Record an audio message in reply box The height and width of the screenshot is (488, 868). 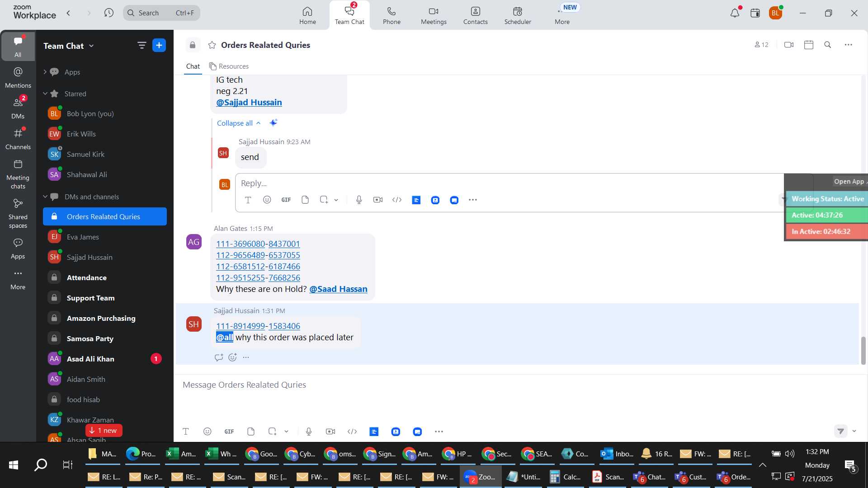coord(359,200)
